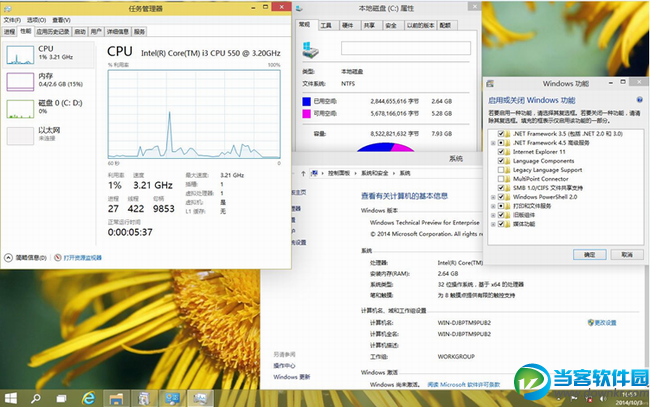This screenshot has height=407, width=650.
Task: Click the taskbar search magnifier icon
Action: 36,398
